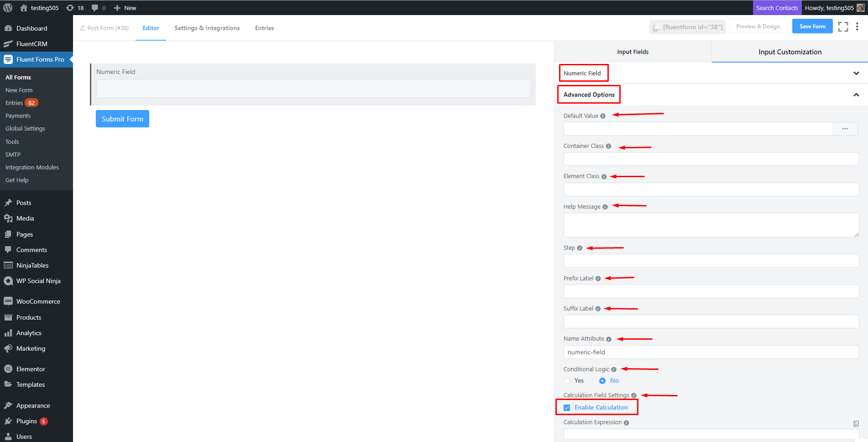Select Yes for Conditional Logic
The height and width of the screenshot is (442, 868).
[x=567, y=381]
